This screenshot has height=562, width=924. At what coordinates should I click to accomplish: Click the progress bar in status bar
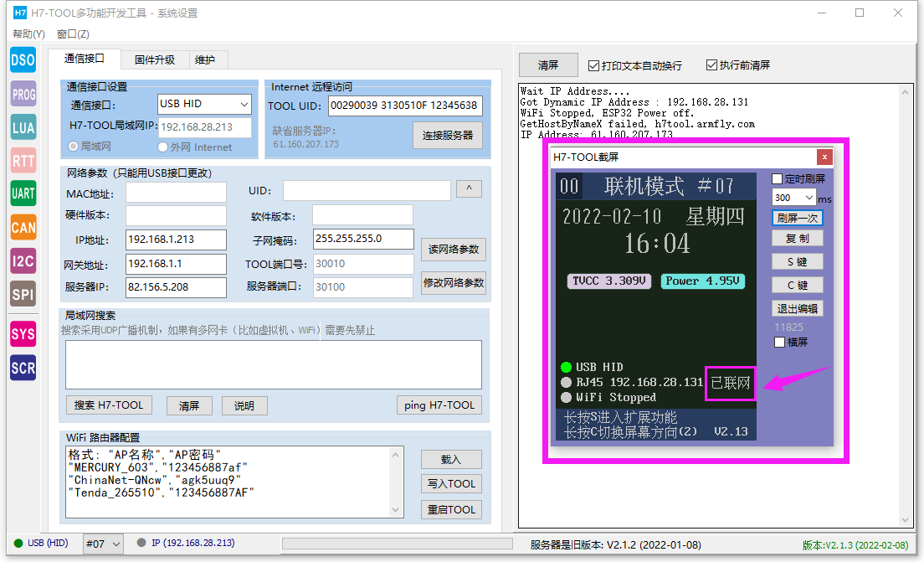(x=398, y=544)
